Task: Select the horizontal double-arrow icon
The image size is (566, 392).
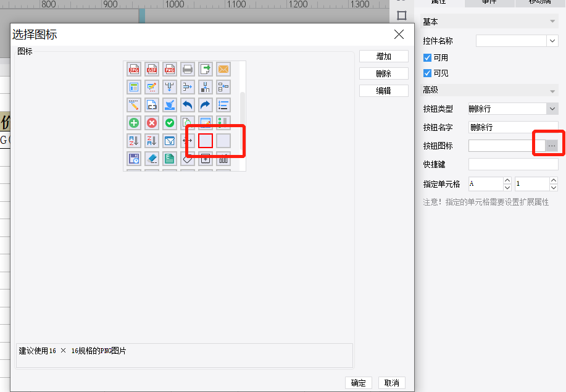Action: coord(188,141)
